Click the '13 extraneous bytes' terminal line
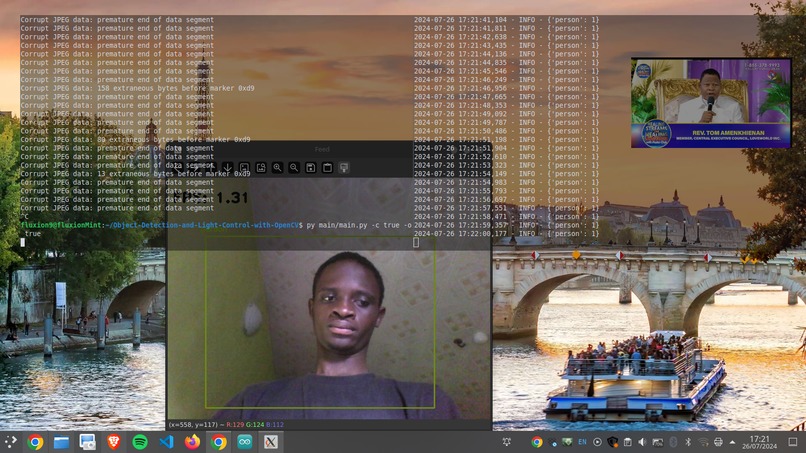The width and height of the screenshot is (806, 453). pyautogui.click(x=135, y=174)
